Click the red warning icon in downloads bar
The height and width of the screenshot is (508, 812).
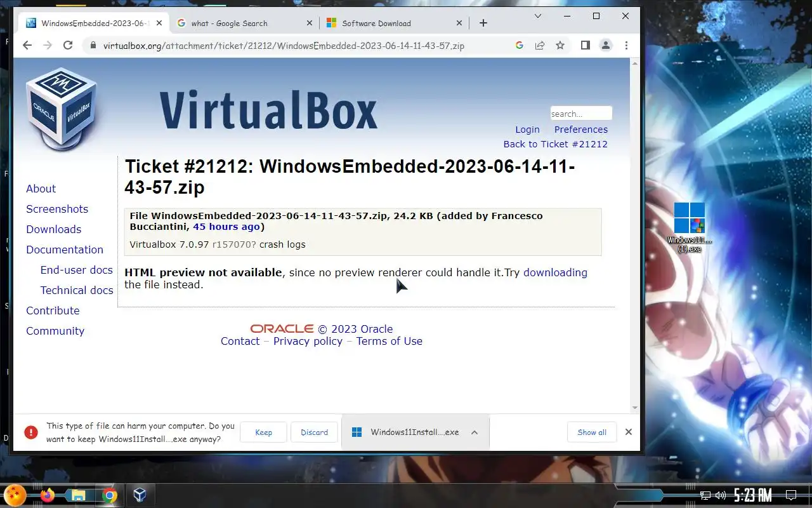pyautogui.click(x=31, y=432)
